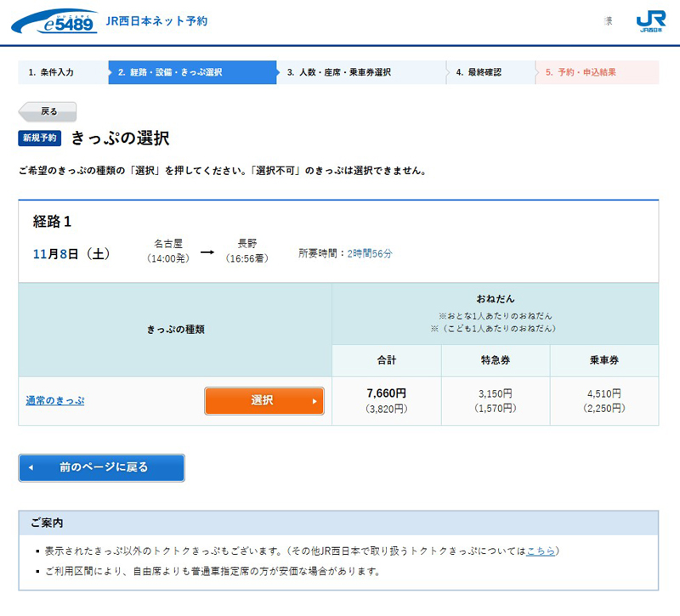
Task: Click the blue 前のページに戻る button
Action: (102, 467)
